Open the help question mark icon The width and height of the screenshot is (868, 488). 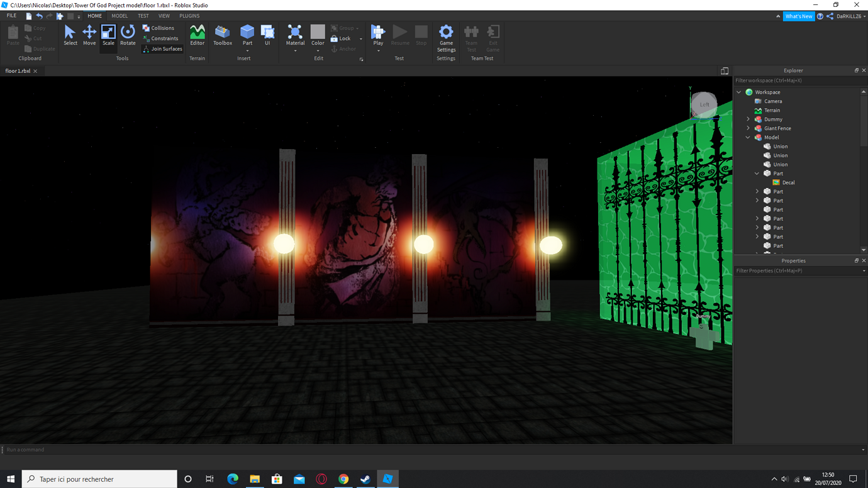point(820,16)
